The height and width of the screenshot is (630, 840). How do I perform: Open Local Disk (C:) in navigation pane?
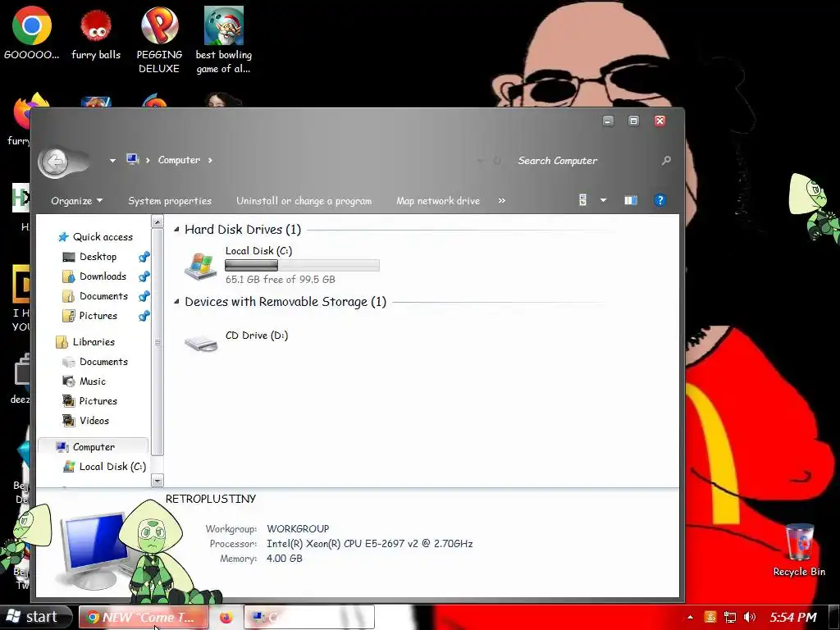(112, 467)
